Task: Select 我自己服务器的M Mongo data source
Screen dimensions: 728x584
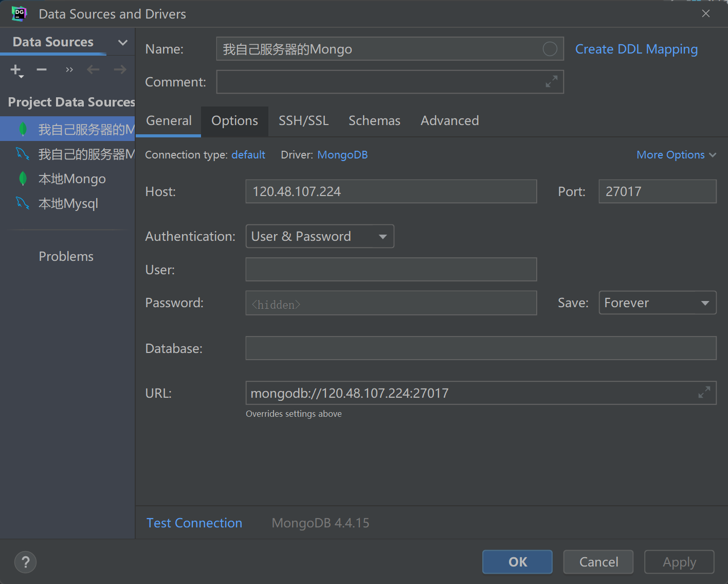Action: pyautogui.click(x=67, y=129)
